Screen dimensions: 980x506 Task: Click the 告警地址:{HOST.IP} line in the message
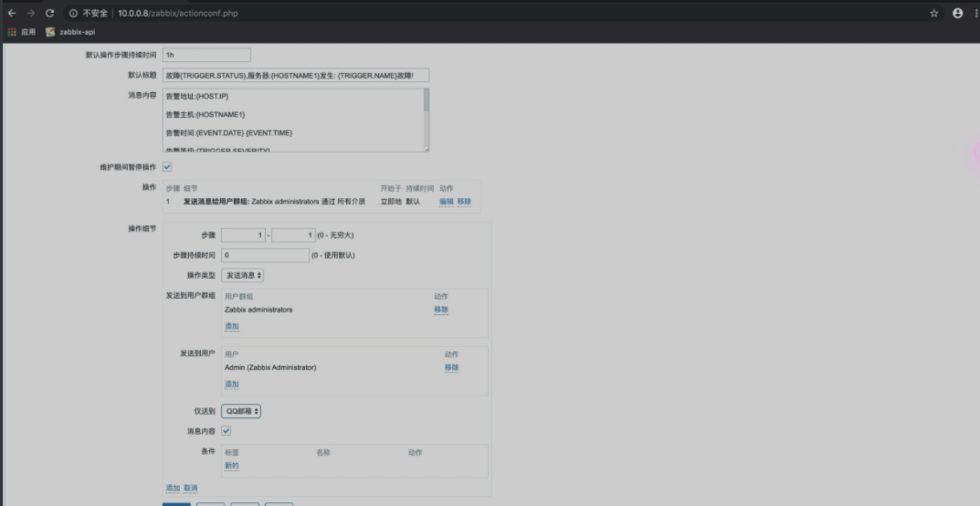pyautogui.click(x=197, y=96)
